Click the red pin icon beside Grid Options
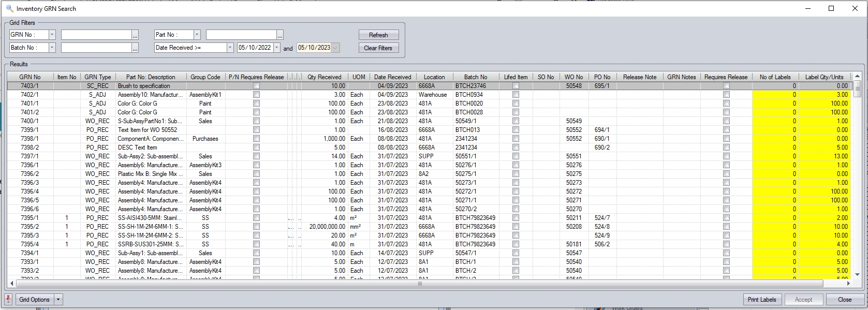Image resolution: width=868 pixels, height=310 pixels. 8,299
